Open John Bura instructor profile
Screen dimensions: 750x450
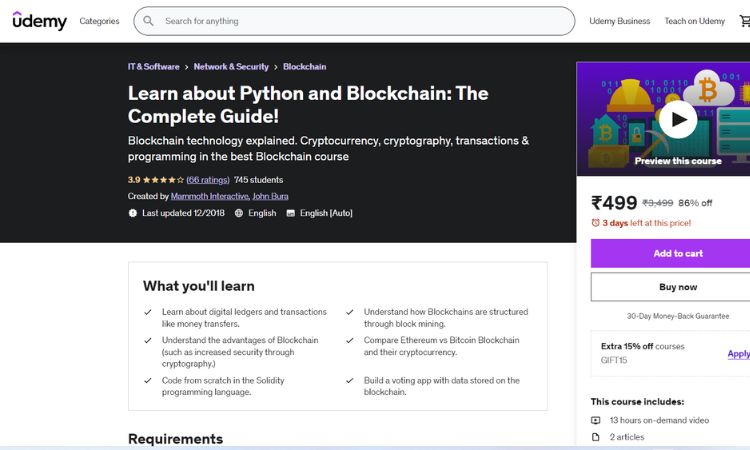coord(270,196)
